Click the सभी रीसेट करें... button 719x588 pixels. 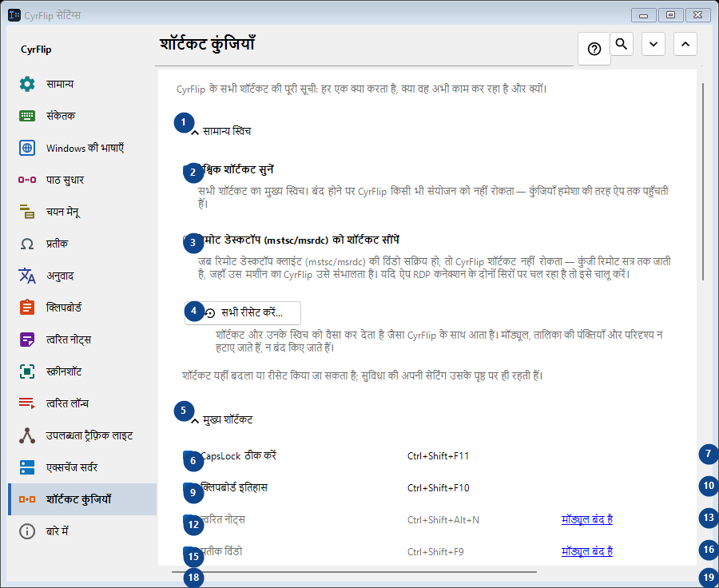click(243, 313)
